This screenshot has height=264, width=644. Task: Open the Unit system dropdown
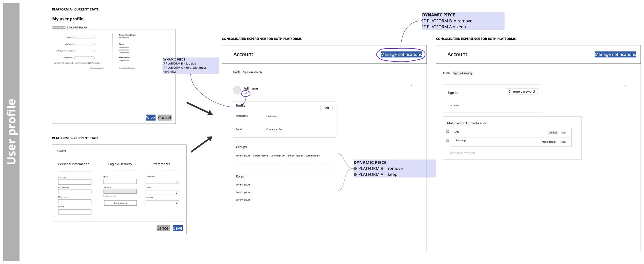(x=162, y=181)
